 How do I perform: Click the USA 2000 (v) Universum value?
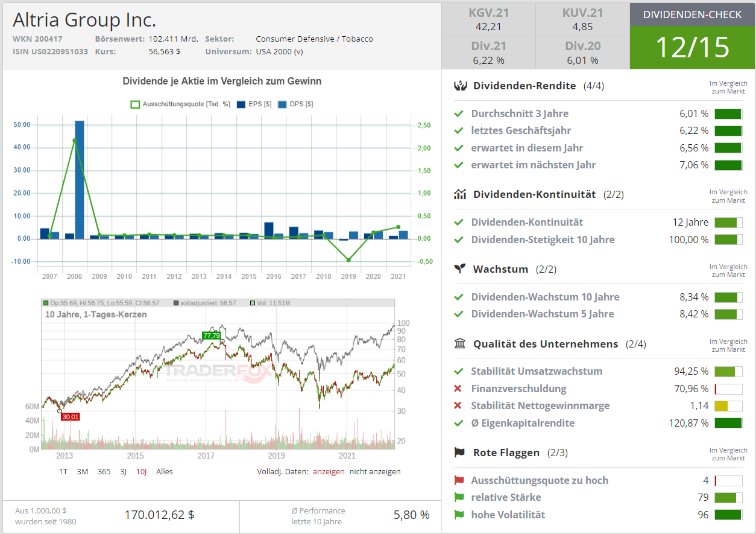pyautogui.click(x=280, y=51)
